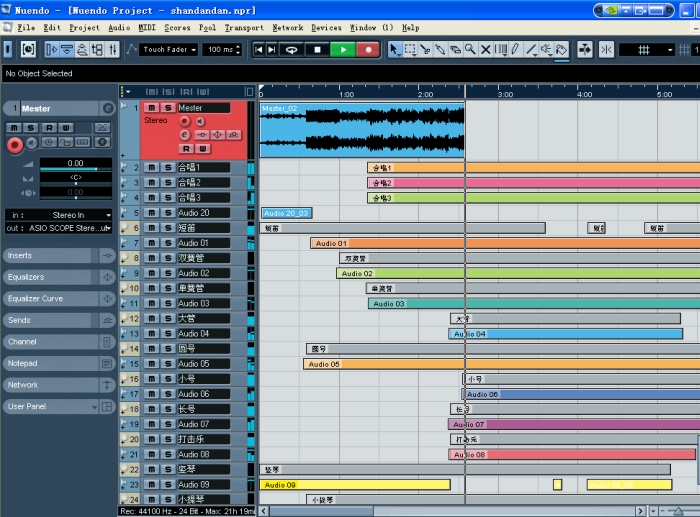Screen dimensions: 700x517
Task: Open the Touch Fader automation mode dropdown
Action: click(x=169, y=50)
